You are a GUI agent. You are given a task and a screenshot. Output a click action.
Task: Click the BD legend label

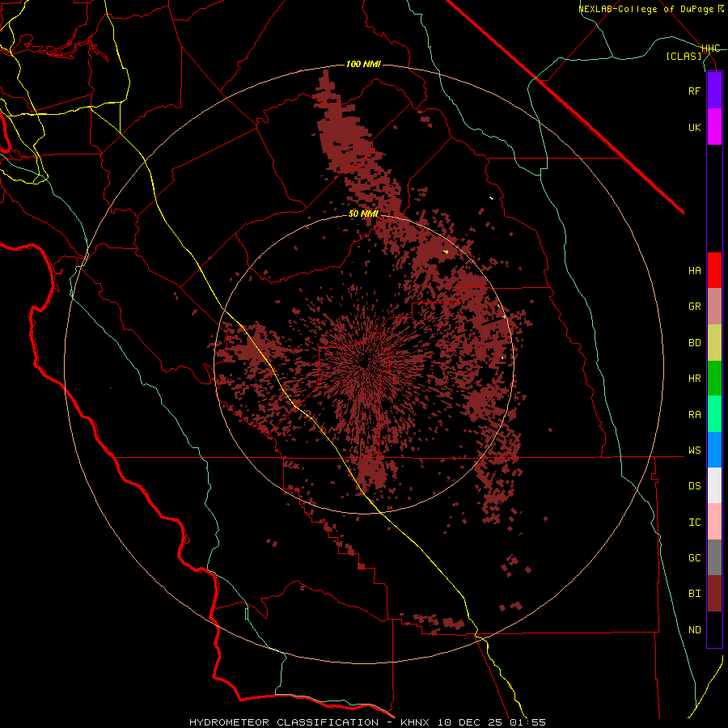pyautogui.click(x=695, y=343)
